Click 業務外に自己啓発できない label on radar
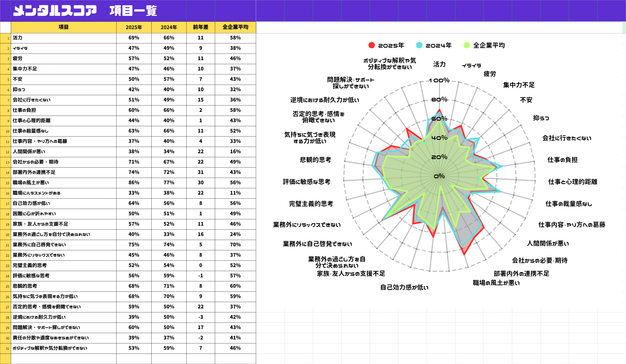Image resolution: width=626 pixels, height=364 pixels. coord(317,244)
